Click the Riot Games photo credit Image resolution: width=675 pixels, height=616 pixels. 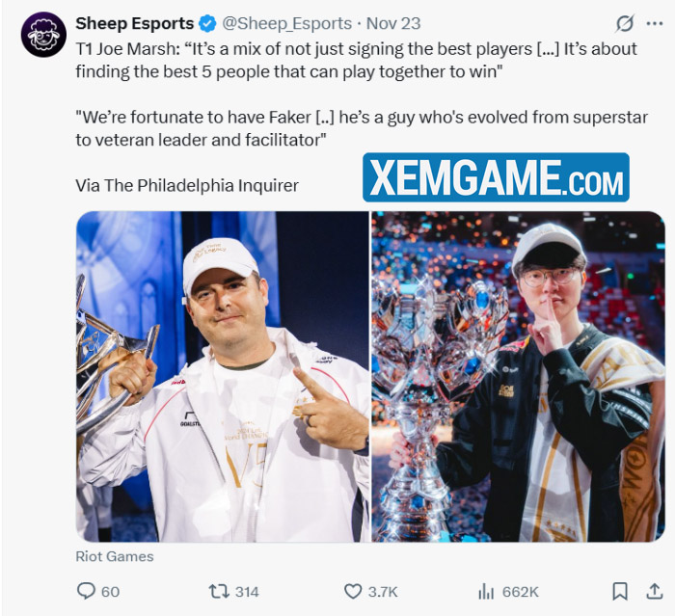[x=115, y=556]
